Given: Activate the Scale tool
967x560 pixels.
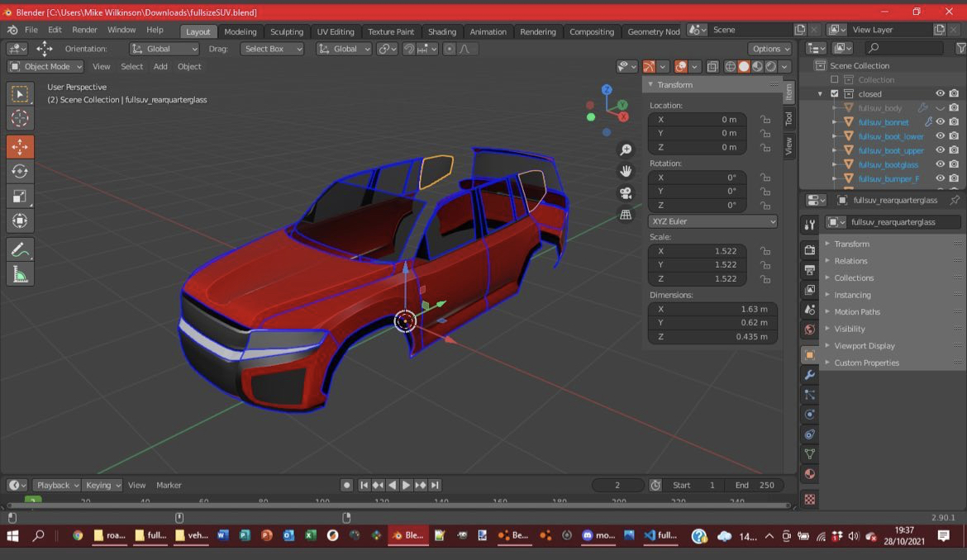Looking at the screenshot, I should [20, 196].
